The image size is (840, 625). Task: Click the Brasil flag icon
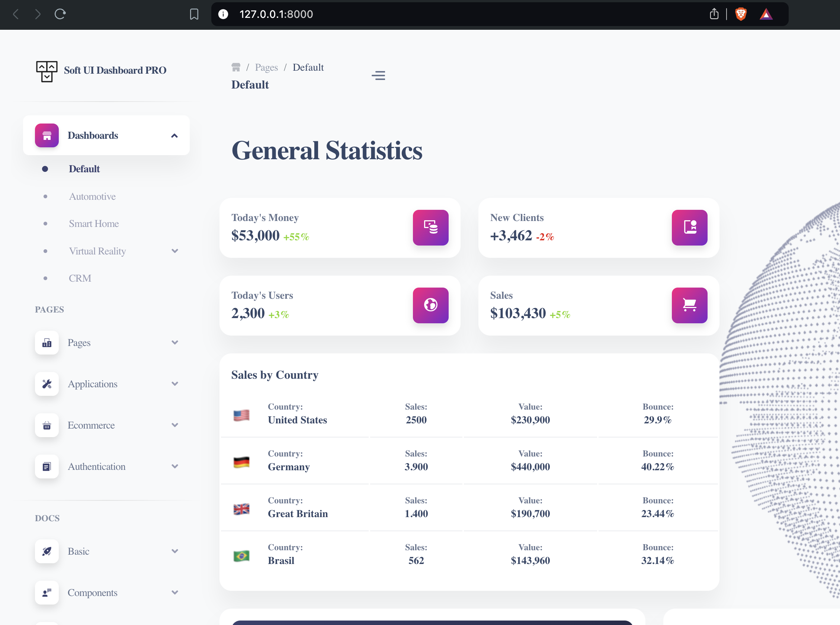[241, 556]
